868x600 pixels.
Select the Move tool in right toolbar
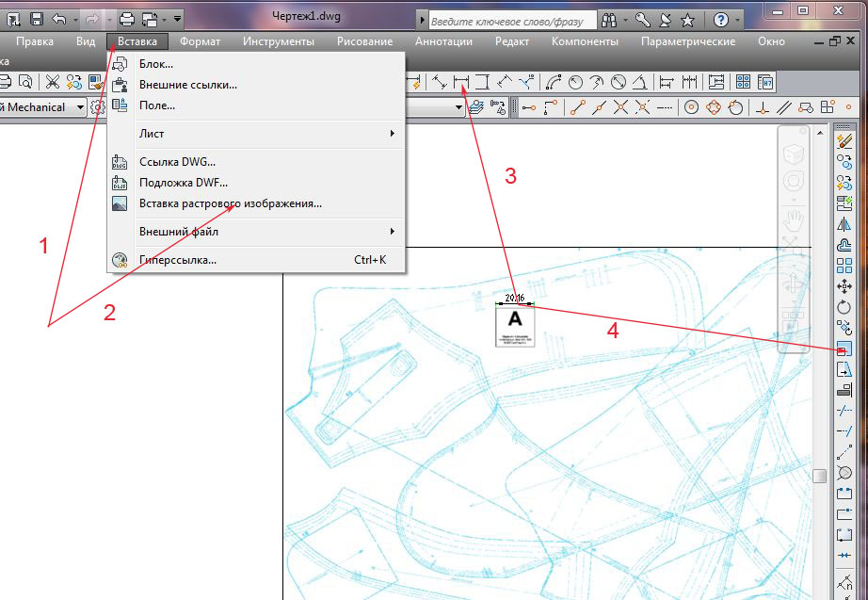click(844, 286)
